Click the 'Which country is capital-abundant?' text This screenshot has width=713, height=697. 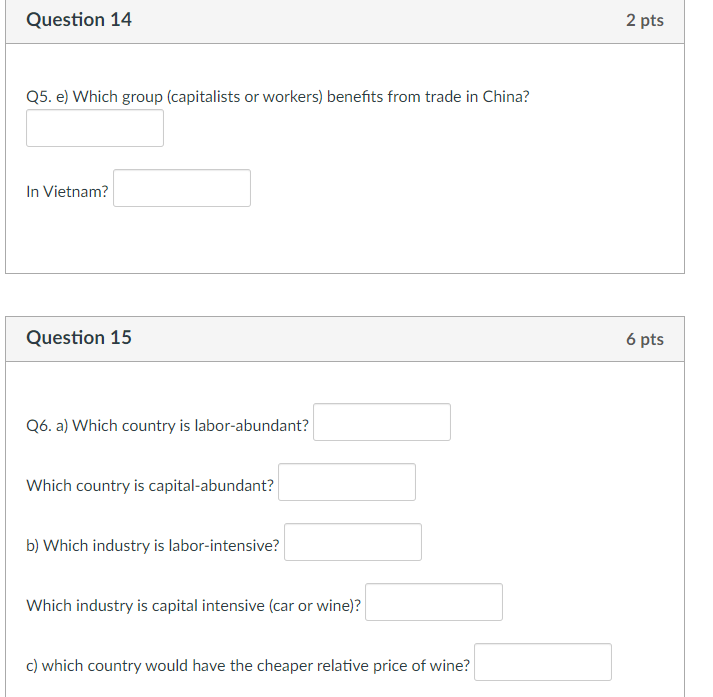[150, 486]
